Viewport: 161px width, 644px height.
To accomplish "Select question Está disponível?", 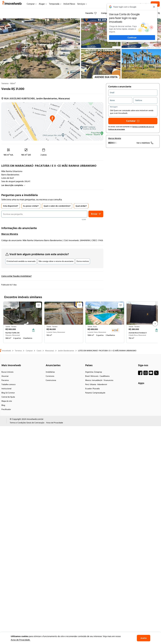I will click(x=10, y=206).
